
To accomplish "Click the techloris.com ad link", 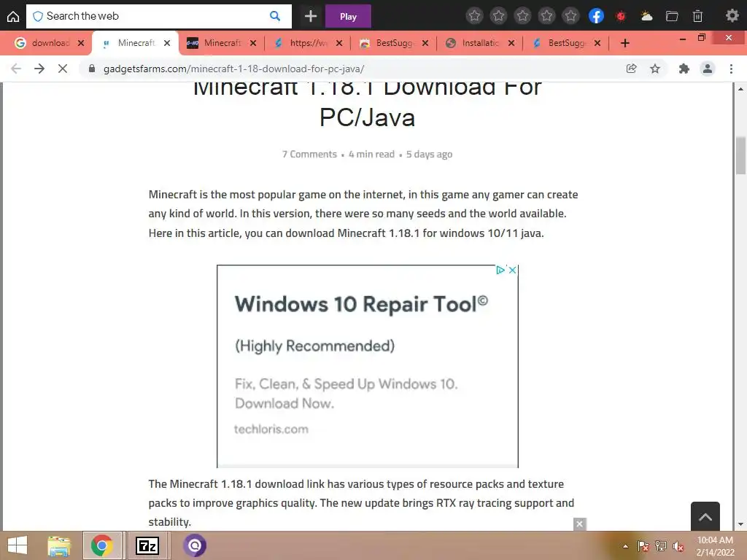I will coord(271,429).
